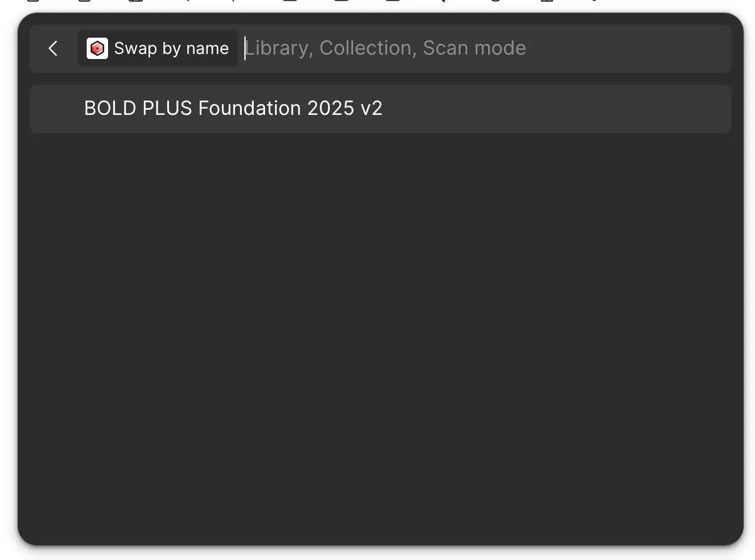755x560 pixels.
Task: Click the white rounded square holding the plugin logo
Action: click(97, 48)
